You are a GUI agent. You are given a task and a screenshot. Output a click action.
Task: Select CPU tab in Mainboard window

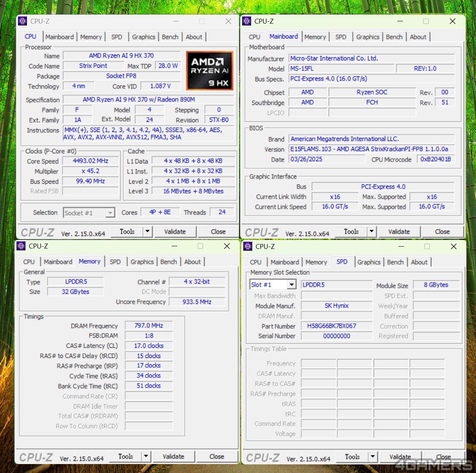255,37
